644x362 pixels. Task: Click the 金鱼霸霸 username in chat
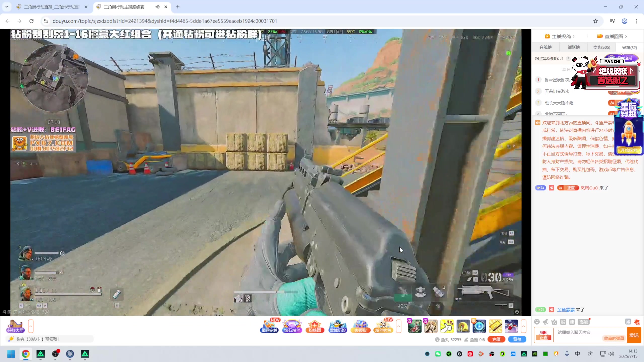pos(566,310)
